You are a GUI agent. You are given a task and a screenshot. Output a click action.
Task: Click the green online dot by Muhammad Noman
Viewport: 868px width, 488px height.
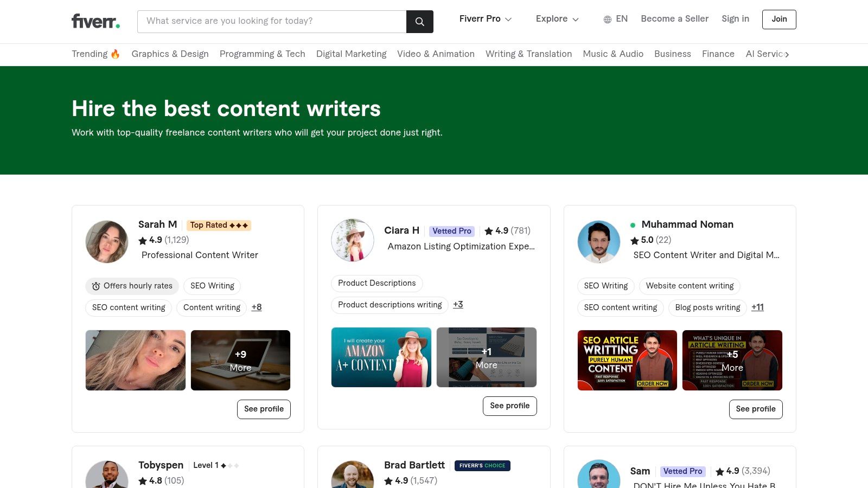coord(632,224)
